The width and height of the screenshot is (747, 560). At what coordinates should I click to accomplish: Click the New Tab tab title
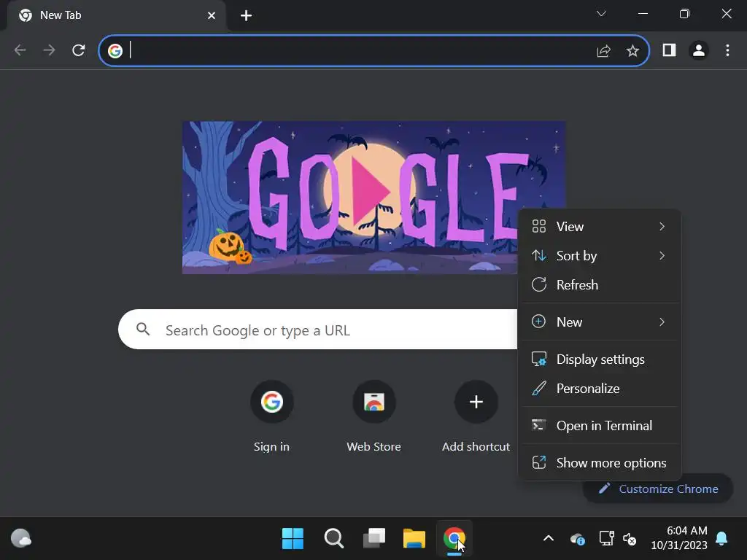61,15
